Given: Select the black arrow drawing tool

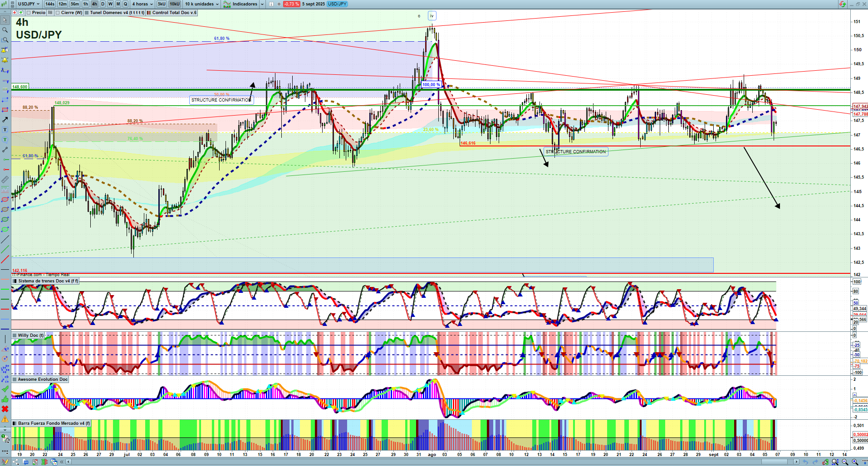Looking at the screenshot, I should [5, 120].
